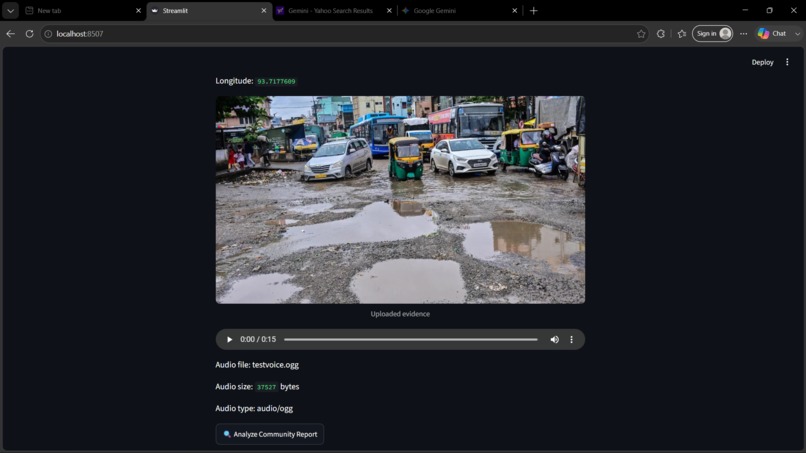Click the uploaded evidence flooded road image
806x453 pixels.
pos(400,200)
